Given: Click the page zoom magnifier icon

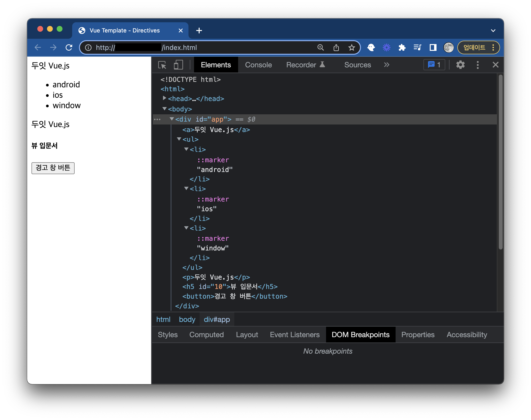Looking at the screenshot, I should point(320,47).
